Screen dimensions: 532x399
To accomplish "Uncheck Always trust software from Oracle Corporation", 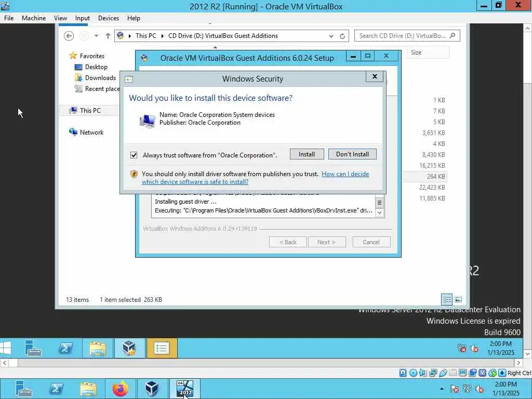I will coord(134,155).
